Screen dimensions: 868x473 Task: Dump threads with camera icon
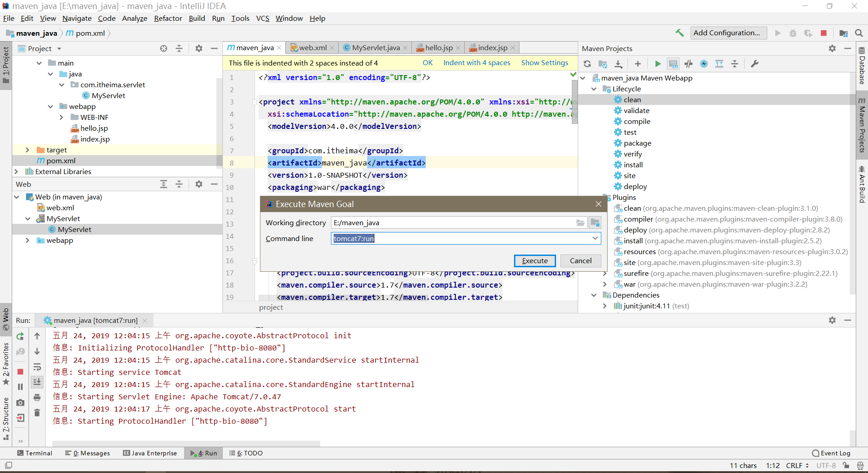(20, 402)
